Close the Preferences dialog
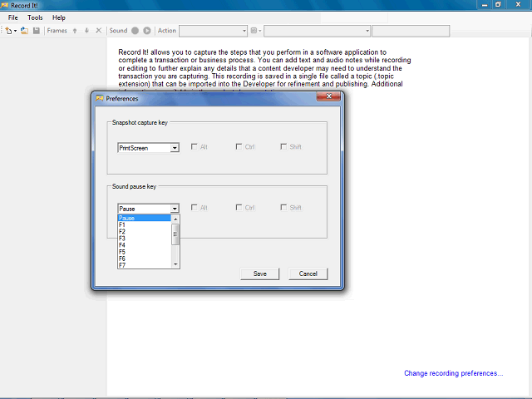Image resolution: width=532 pixels, height=399 pixels. click(x=328, y=96)
